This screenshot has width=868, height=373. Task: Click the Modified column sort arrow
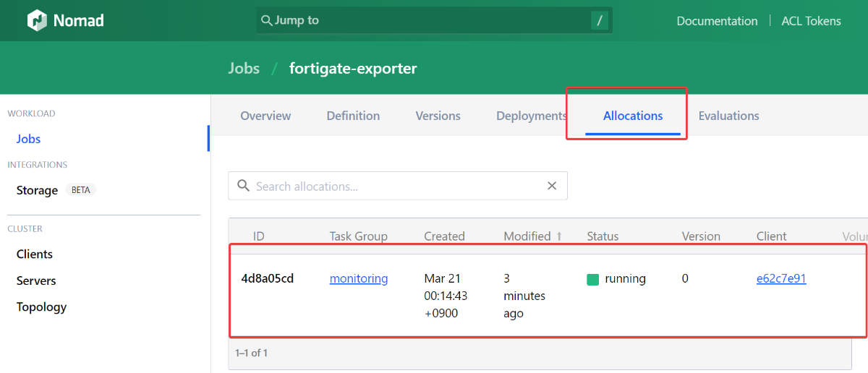558,236
